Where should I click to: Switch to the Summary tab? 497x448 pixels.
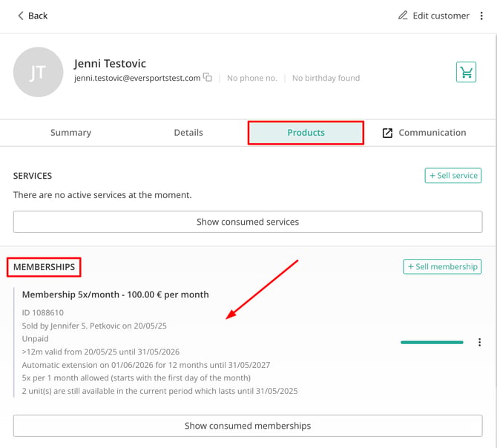click(70, 133)
